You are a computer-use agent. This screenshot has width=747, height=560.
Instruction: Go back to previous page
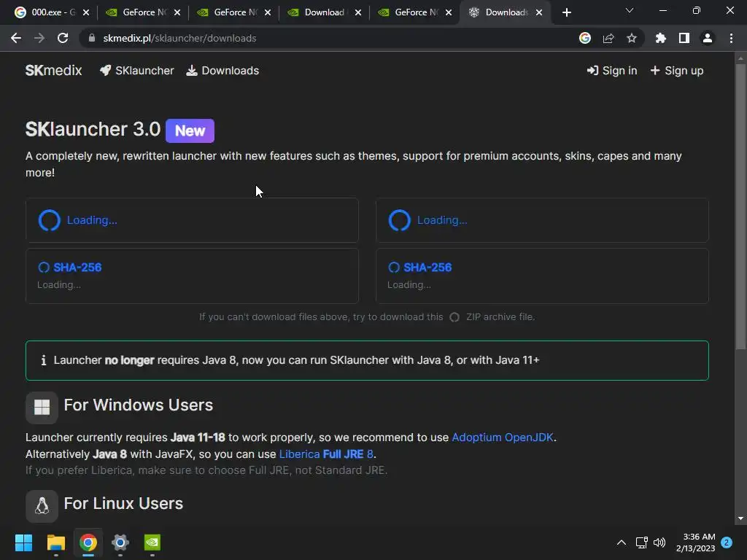16,38
